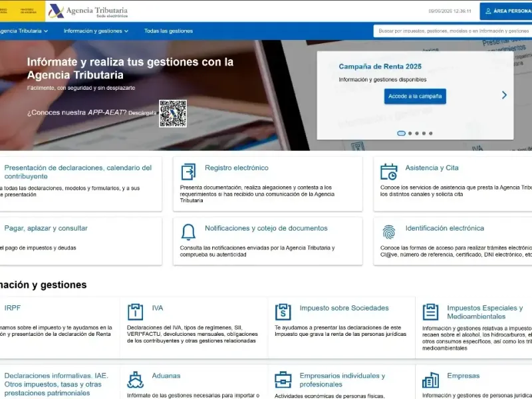Open Campaña de Renta 2025 heading link
532x399 pixels.
(x=380, y=66)
